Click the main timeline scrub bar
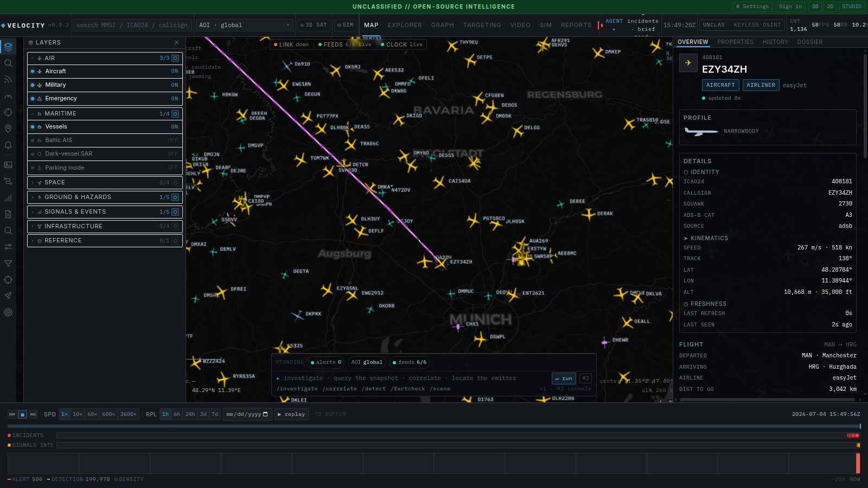This screenshot has height=488, width=868. pos(434,427)
